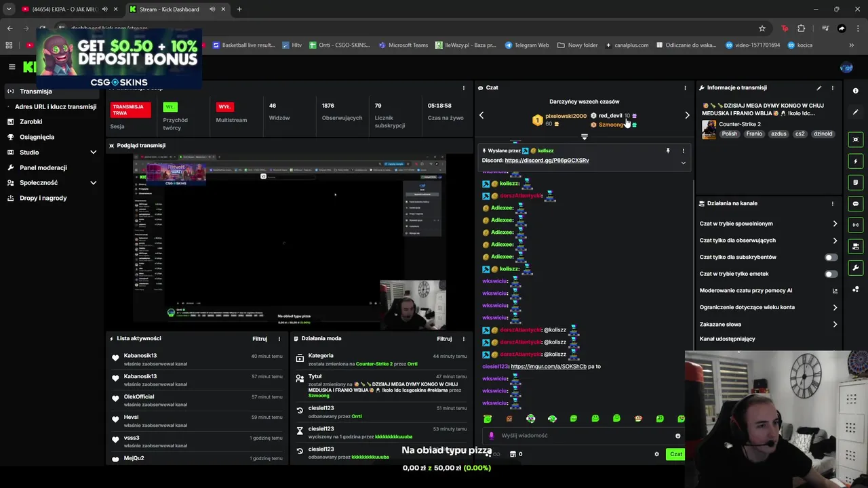The height and width of the screenshot is (488, 868).
Task: Open Działania moda three-dot menu
Action: (464, 339)
